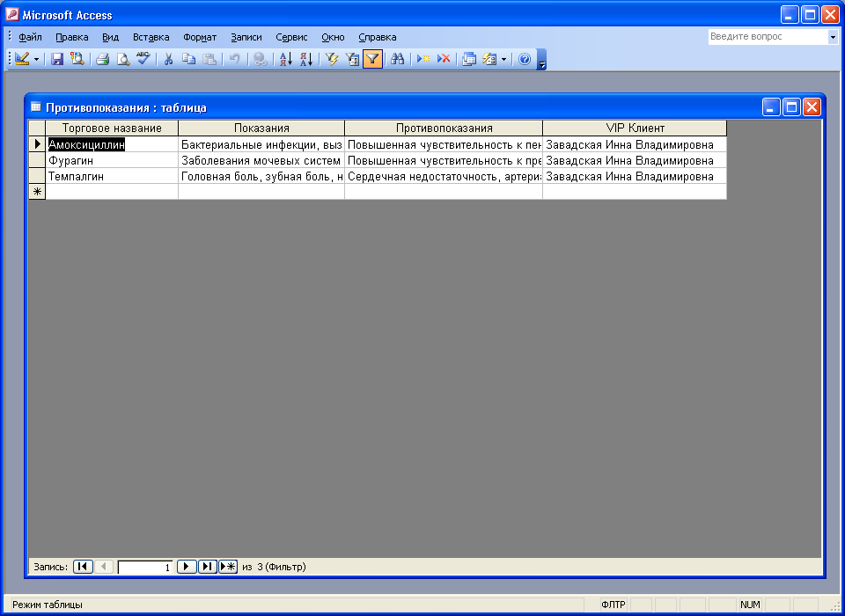
Task: Select the VIP Клиент column header
Action: click(x=635, y=128)
